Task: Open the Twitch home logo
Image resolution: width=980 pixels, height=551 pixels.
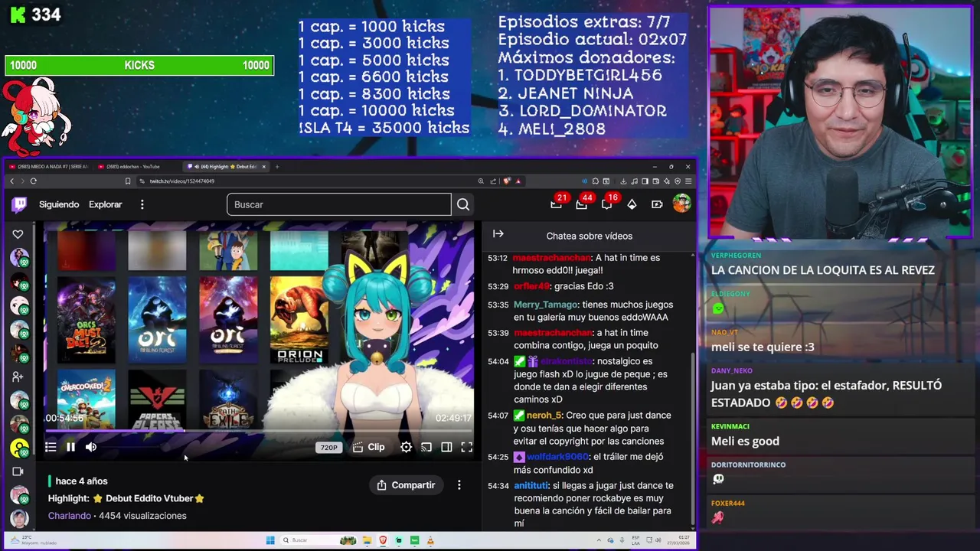Action: point(19,204)
